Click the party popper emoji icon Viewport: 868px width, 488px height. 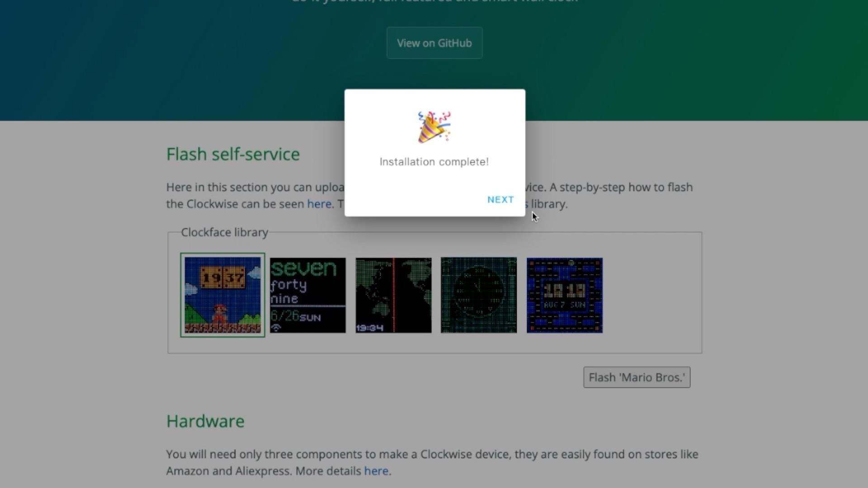click(434, 127)
